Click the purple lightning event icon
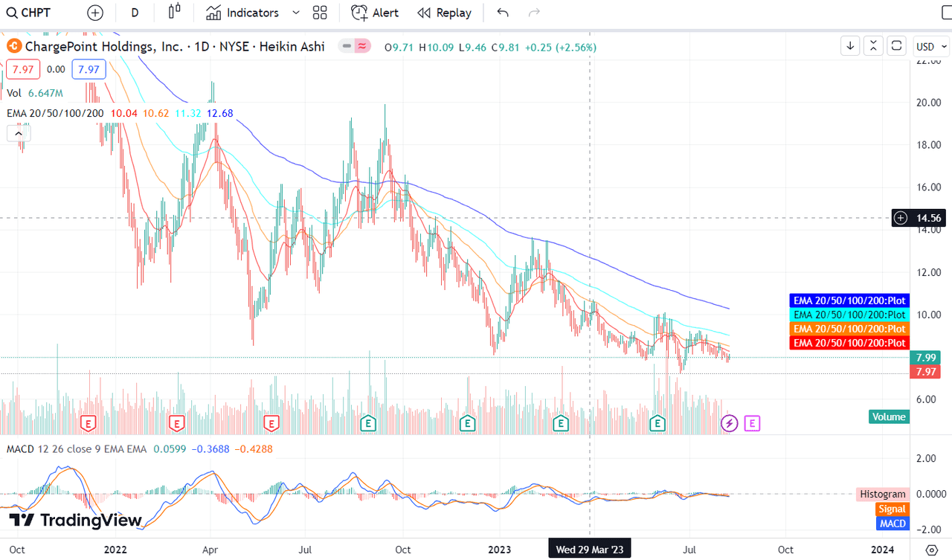 click(730, 424)
